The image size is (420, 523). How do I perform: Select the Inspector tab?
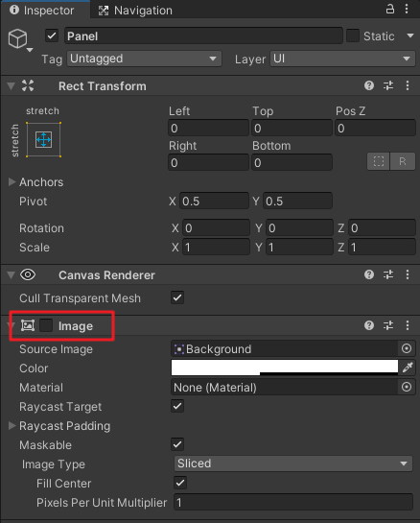(x=42, y=11)
